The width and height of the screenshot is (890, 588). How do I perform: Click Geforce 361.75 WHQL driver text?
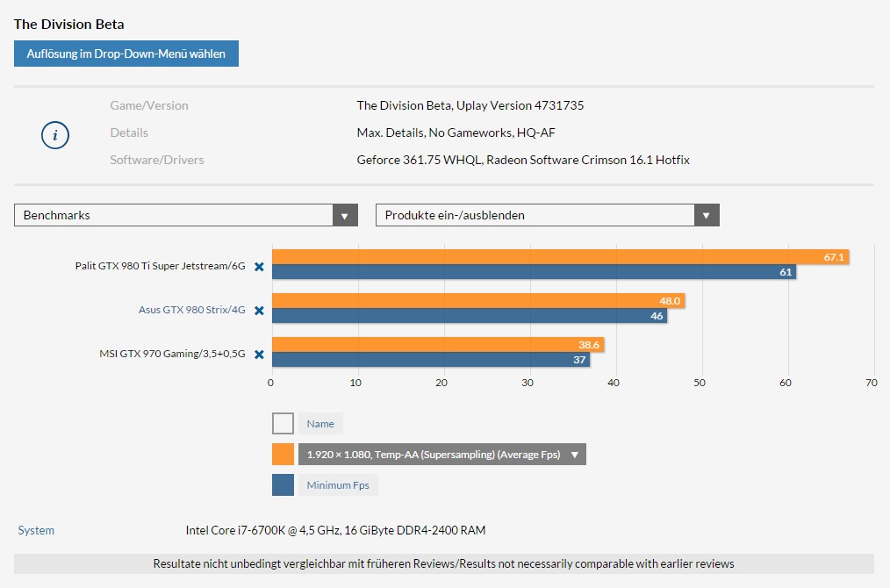tap(523, 160)
